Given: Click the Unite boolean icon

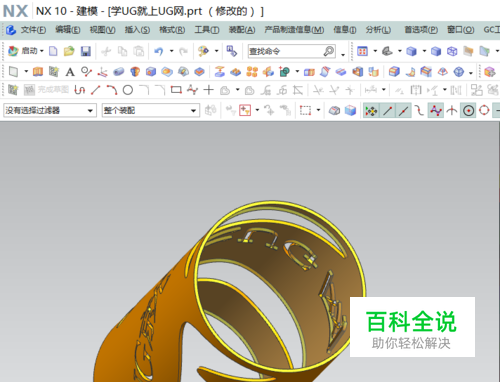Looking at the screenshot, I should point(284,72).
